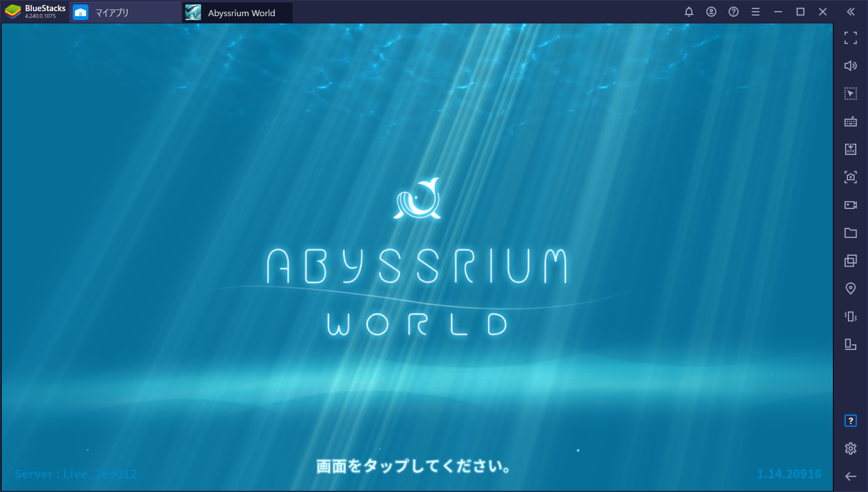Screen dimensions: 868x492
Task: Go back using the sidebar arrow
Action: pyautogui.click(x=851, y=476)
